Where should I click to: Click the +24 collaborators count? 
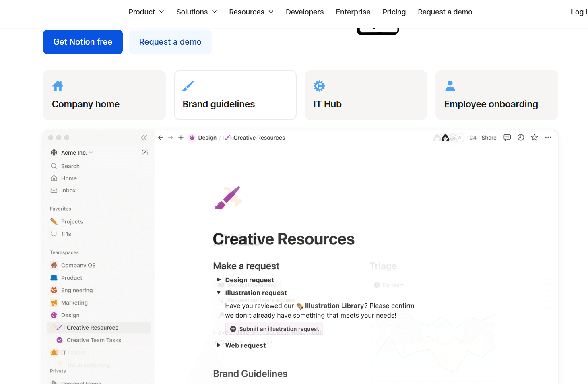(x=471, y=138)
